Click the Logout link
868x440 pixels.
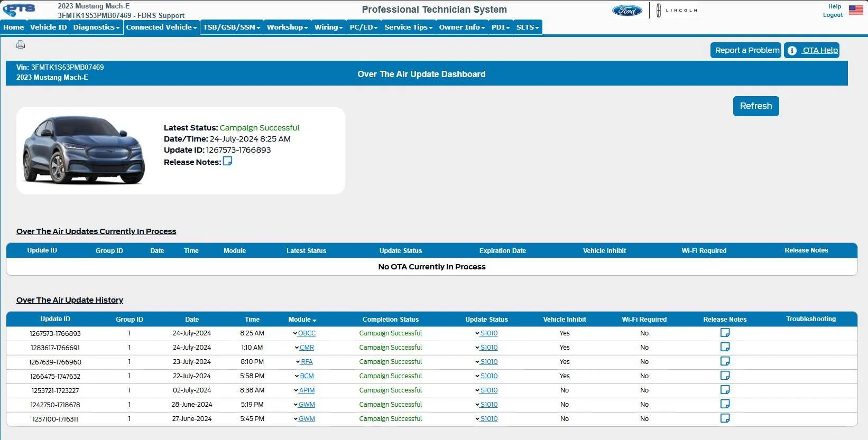click(x=833, y=15)
